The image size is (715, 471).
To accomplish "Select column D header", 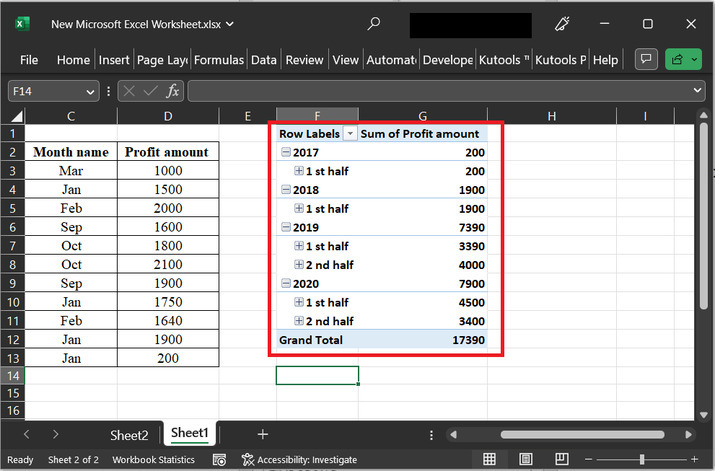I will (x=168, y=116).
